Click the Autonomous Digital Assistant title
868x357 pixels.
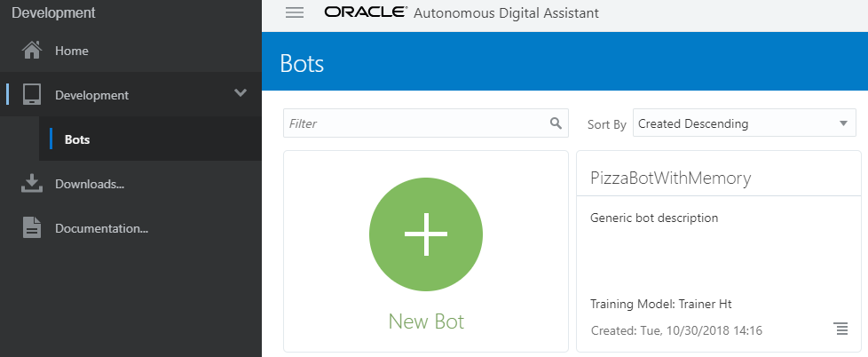pyautogui.click(x=506, y=12)
